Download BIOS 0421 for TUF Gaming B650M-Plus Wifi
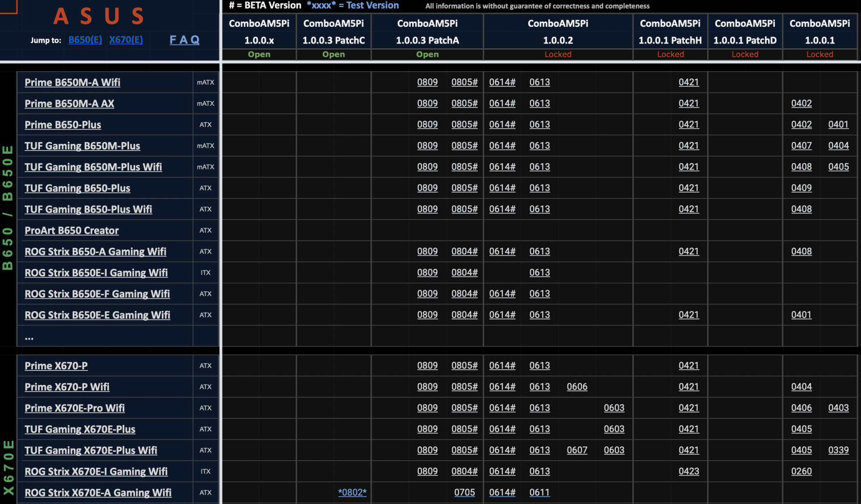861x504 pixels. tap(689, 167)
